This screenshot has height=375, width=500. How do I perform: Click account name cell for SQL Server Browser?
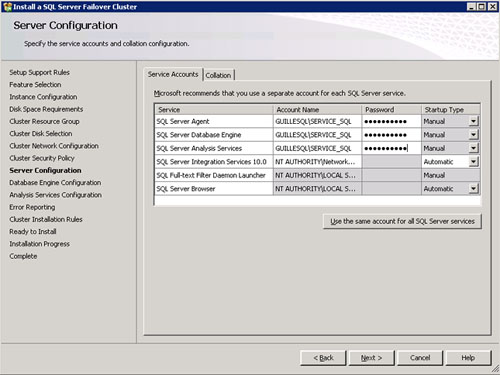pyautogui.click(x=317, y=189)
